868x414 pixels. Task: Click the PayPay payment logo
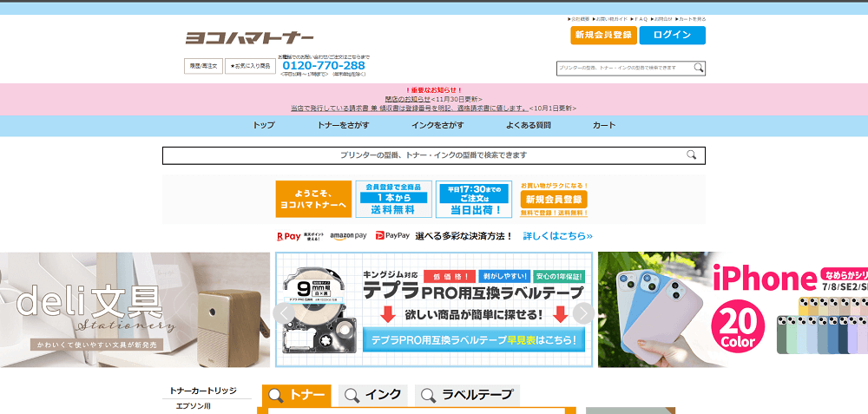point(392,236)
